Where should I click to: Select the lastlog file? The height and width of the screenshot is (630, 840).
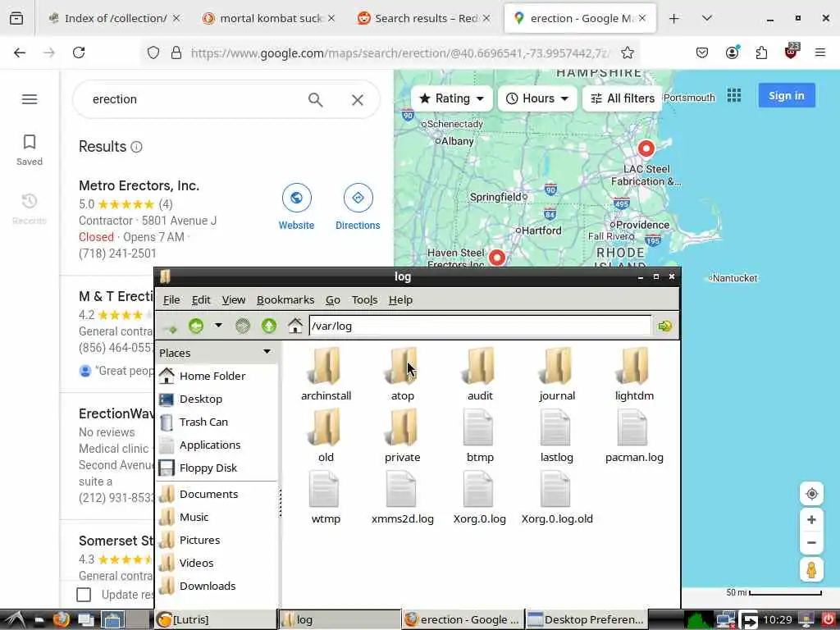tap(557, 436)
